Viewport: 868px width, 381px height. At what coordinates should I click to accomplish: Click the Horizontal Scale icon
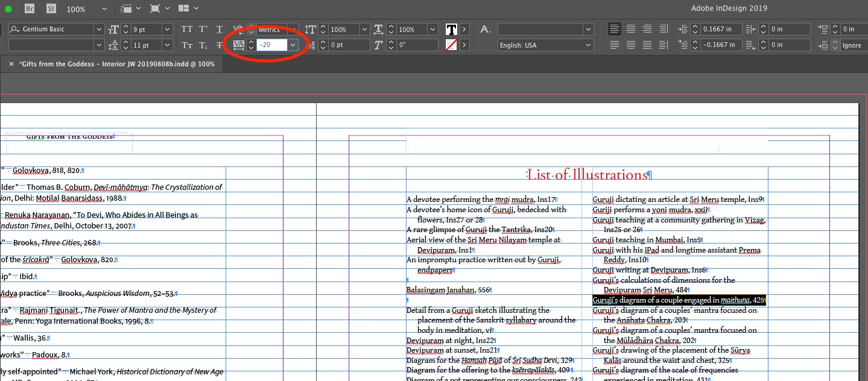(379, 29)
